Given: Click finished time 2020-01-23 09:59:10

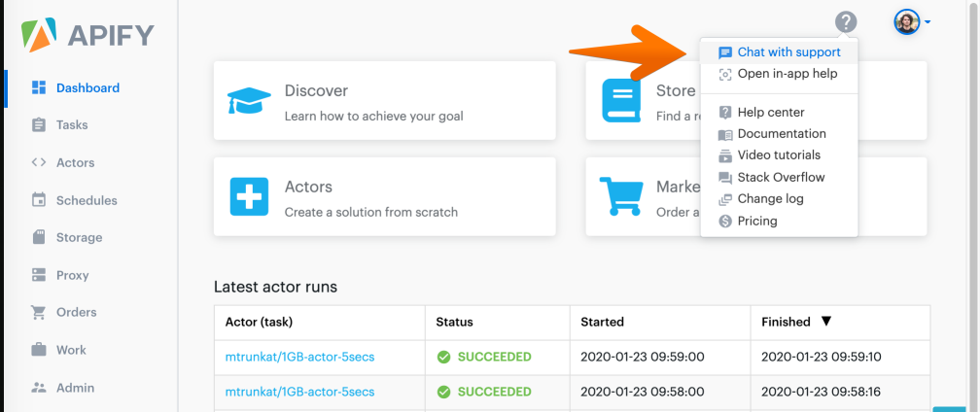Looking at the screenshot, I should point(822,357).
